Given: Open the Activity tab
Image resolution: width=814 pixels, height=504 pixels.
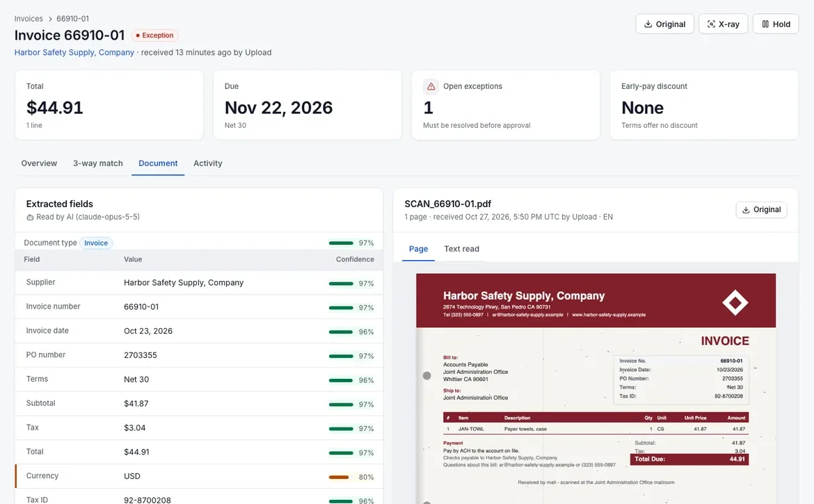Looking at the screenshot, I should pos(207,163).
